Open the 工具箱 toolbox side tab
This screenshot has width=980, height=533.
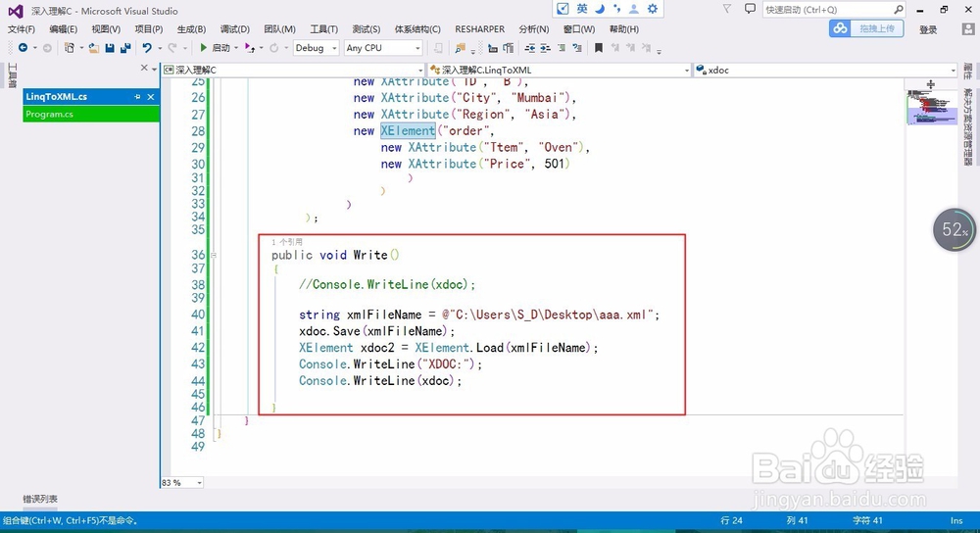tap(12, 75)
